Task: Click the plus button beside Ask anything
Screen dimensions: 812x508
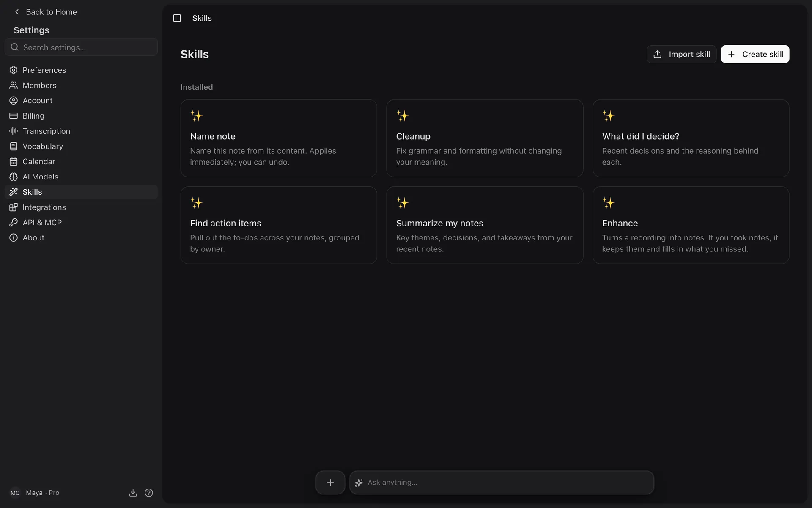Action: pos(330,483)
